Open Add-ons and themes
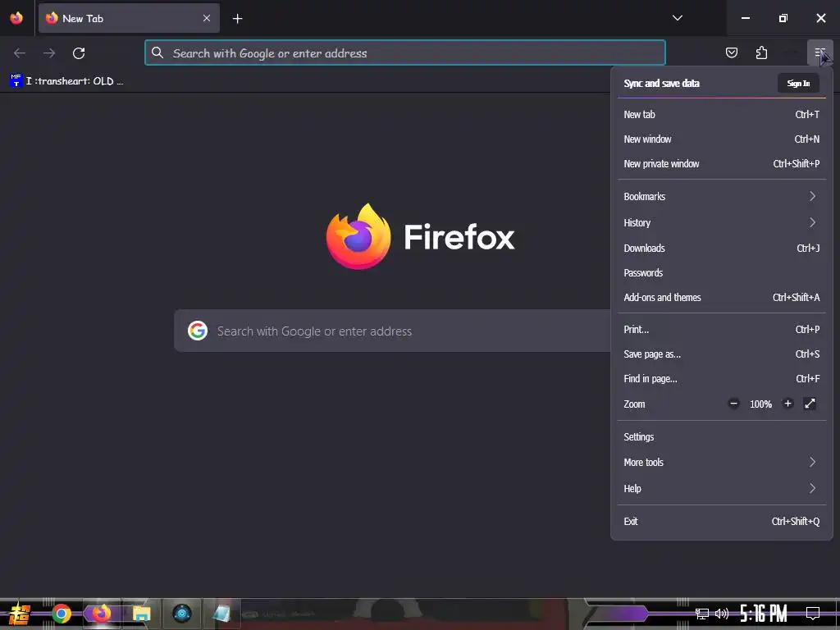 [722, 297]
